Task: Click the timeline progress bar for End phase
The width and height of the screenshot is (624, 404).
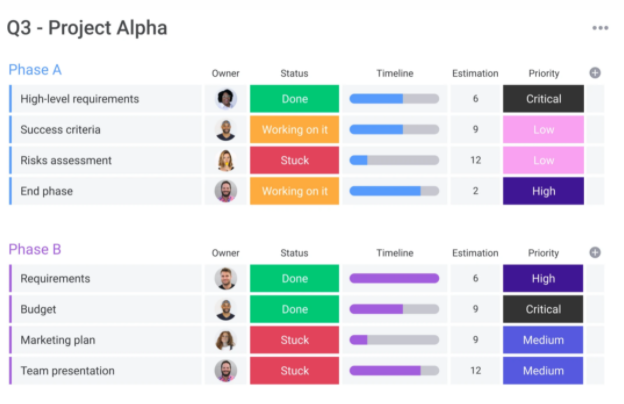Action: 394,191
